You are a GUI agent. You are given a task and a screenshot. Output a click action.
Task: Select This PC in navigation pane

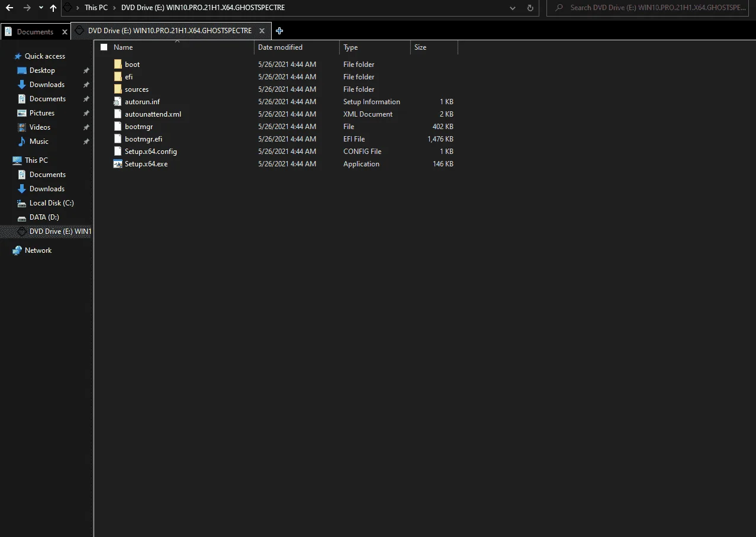click(x=36, y=160)
